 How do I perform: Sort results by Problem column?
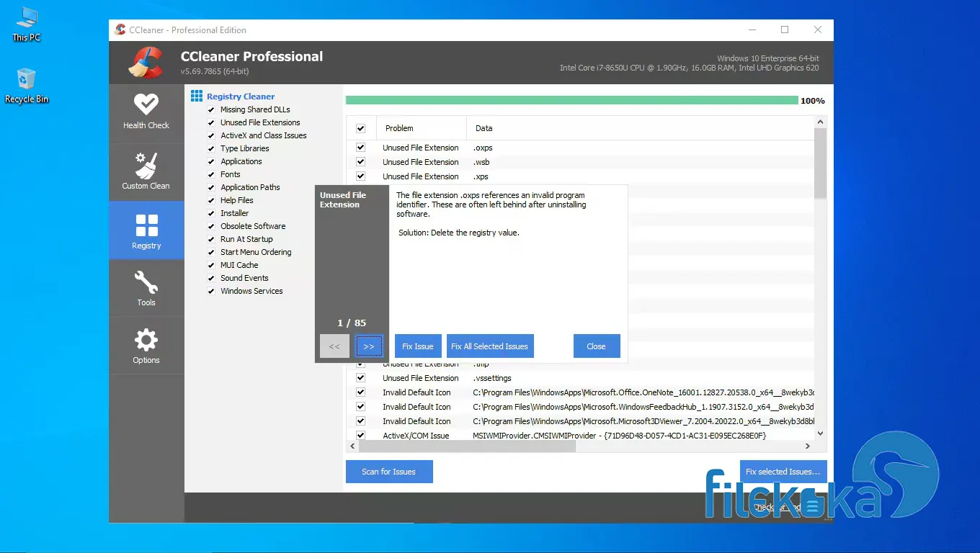[x=422, y=128]
